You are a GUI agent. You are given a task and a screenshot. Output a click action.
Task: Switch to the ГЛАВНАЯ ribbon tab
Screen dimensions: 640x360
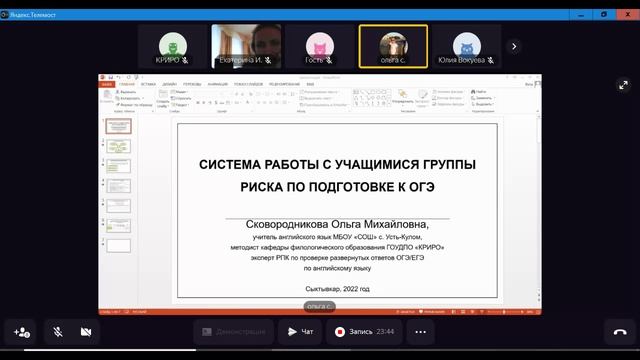[127, 84]
